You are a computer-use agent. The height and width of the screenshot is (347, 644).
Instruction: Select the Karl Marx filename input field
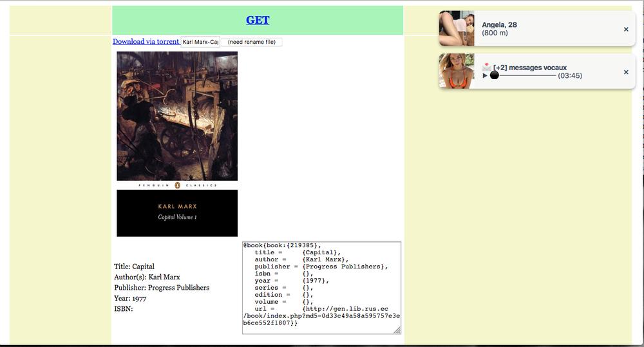tap(200, 42)
